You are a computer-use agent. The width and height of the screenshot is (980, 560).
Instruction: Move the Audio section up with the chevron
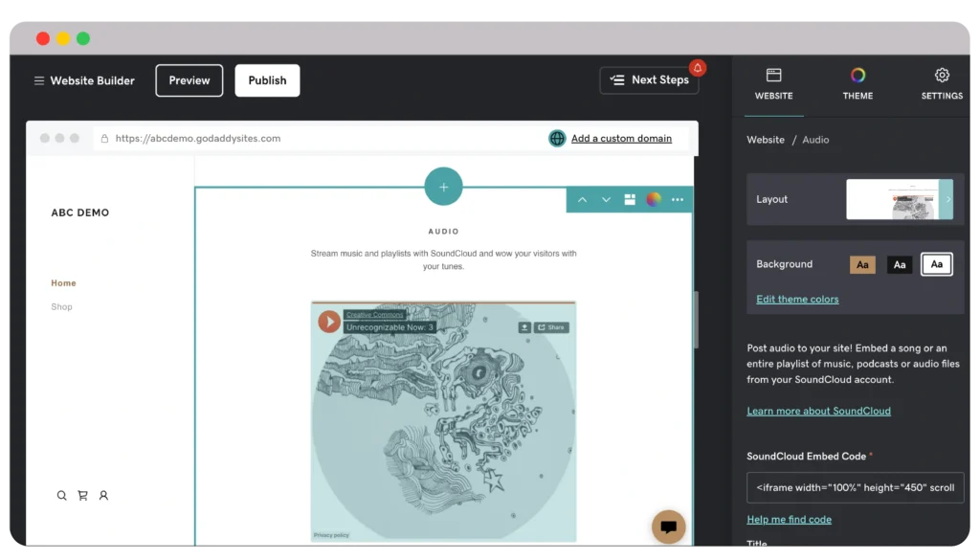[x=582, y=200]
